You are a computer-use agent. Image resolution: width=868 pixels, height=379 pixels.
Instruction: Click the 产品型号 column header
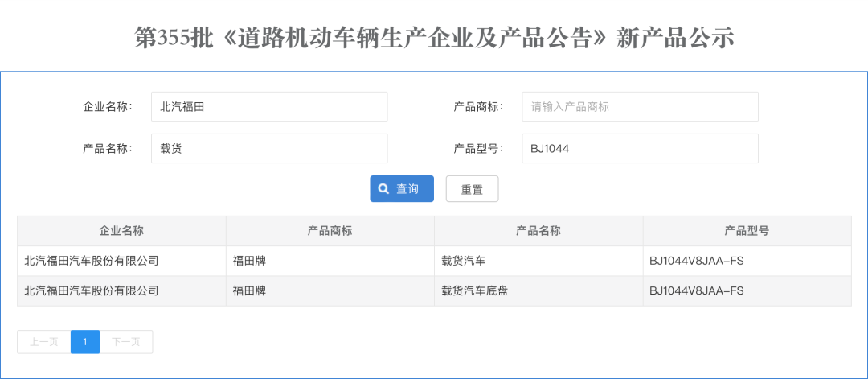pos(747,231)
